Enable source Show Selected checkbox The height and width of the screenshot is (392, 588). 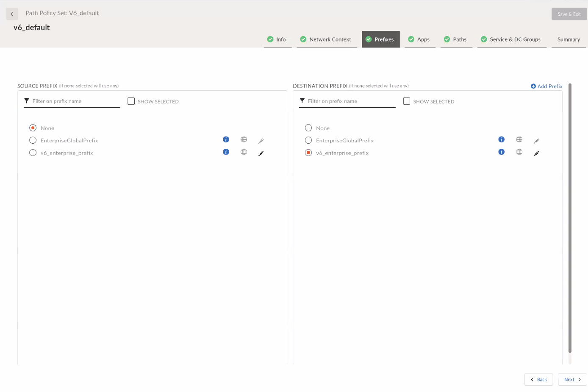[x=131, y=101]
